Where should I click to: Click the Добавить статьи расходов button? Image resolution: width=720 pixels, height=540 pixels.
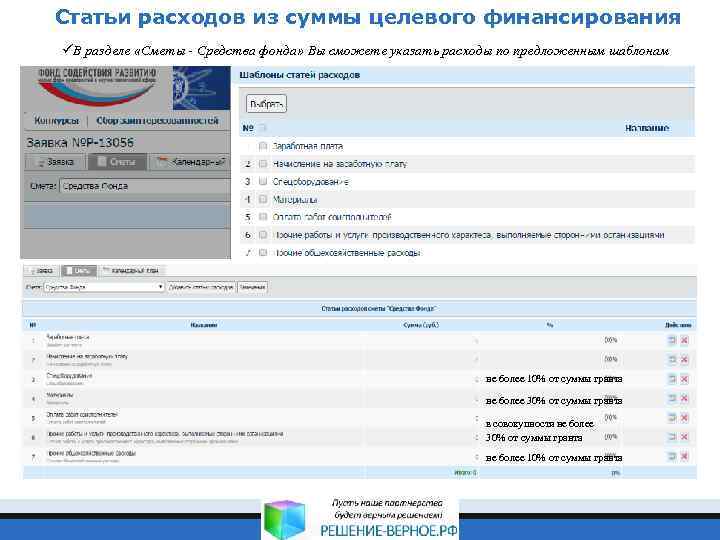[201, 287]
